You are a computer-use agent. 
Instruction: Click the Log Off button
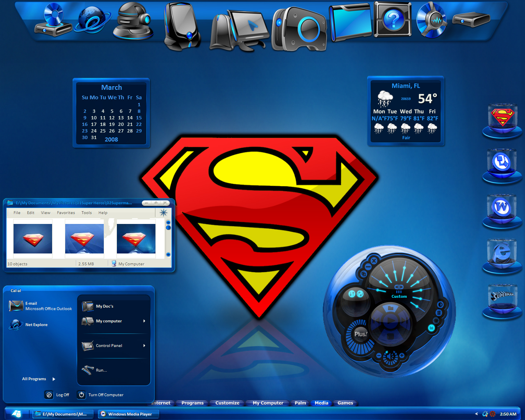point(57,395)
